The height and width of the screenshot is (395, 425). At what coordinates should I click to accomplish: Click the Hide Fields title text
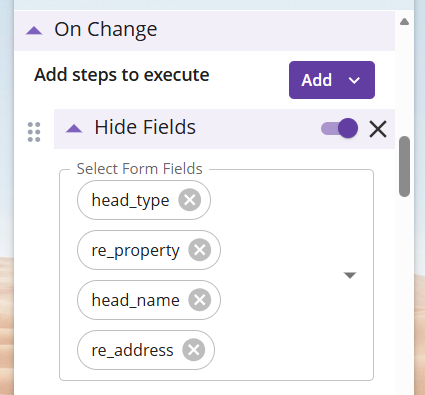coord(145,127)
